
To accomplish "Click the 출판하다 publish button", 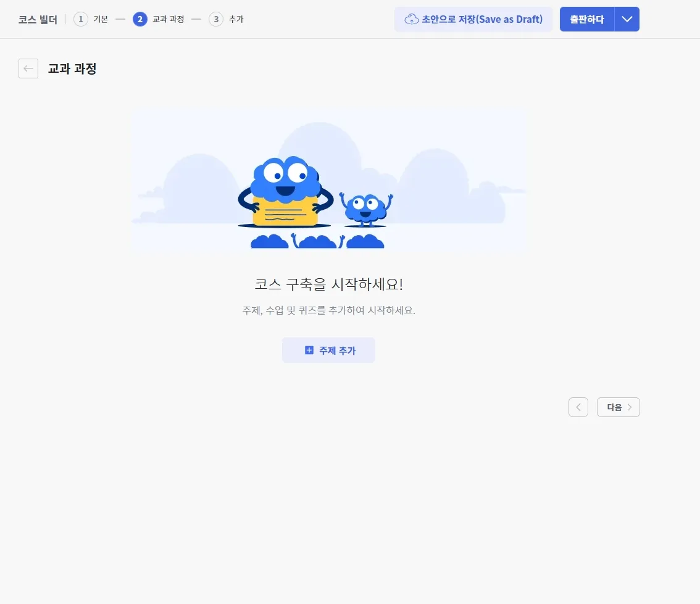I will click(586, 19).
